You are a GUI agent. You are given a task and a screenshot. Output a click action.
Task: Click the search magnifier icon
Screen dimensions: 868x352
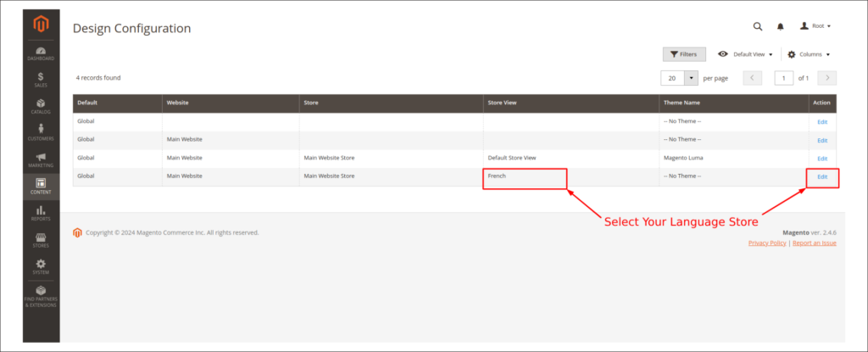pos(757,26)
